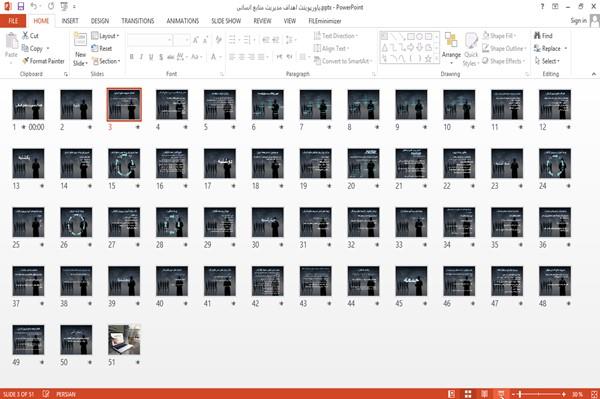The image size is (600, 399).
Task: Increase the font size
Action: [196, 40]
